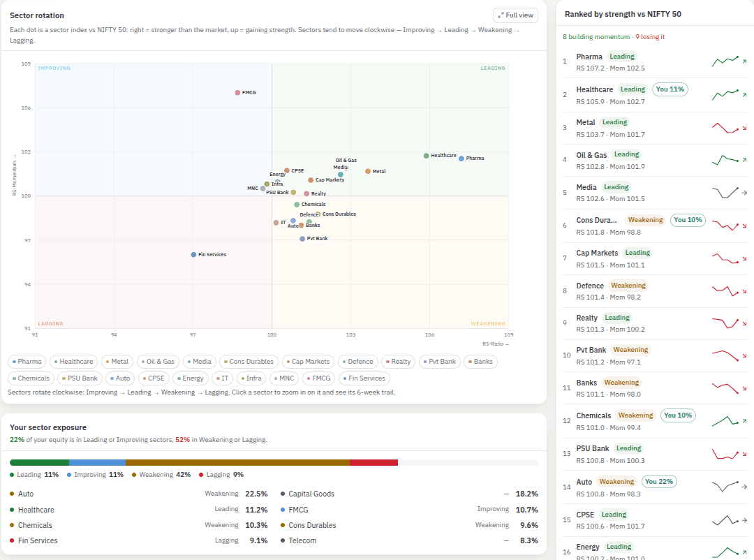This screenshot has height=560, width=754.
Task: Click the Fin Services 9.1% exposure row
Action: (138, 540)
